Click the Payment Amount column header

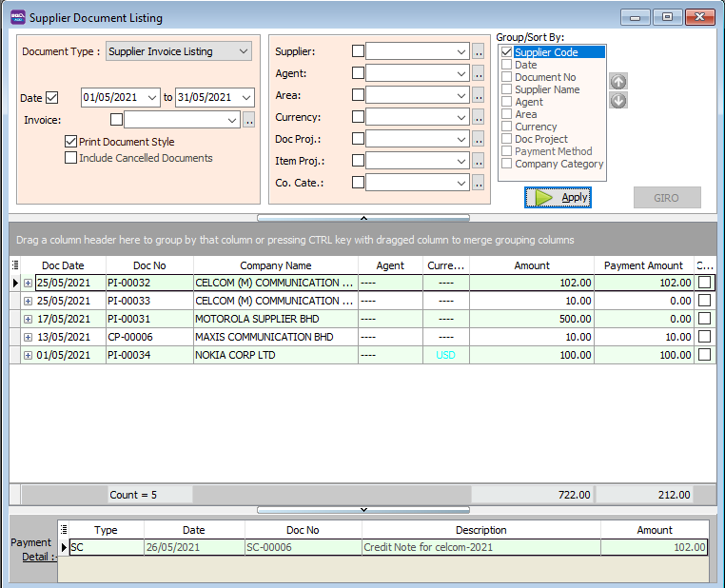[643, 265]
